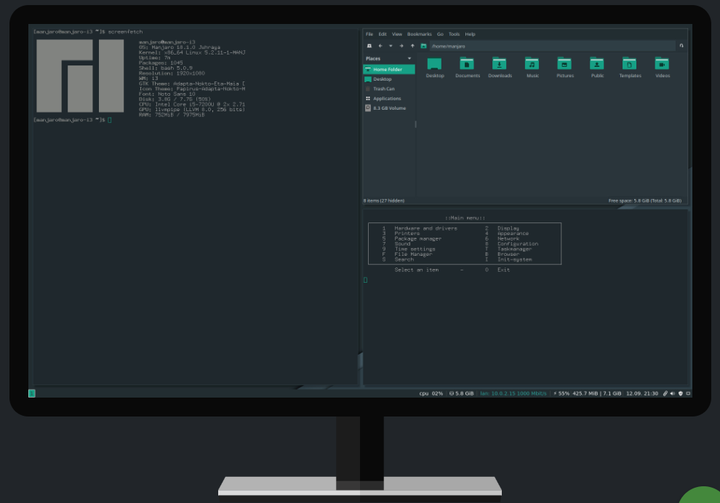Open the Public folder
720x503 pixels.
coord(597,68)
